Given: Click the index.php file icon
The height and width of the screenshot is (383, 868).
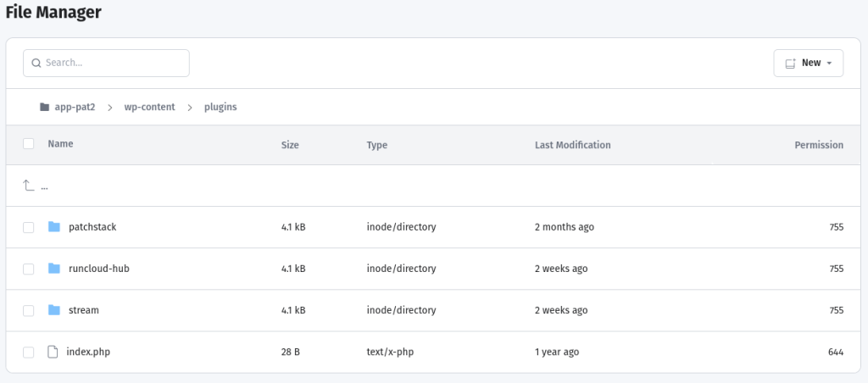Looking at the screenshot, I should [53, 352].
